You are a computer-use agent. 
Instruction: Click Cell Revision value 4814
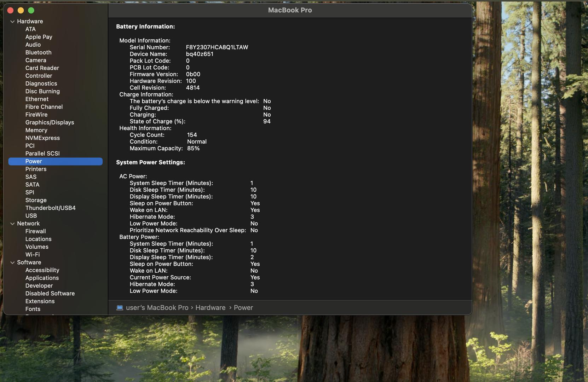tap(193, 88)
